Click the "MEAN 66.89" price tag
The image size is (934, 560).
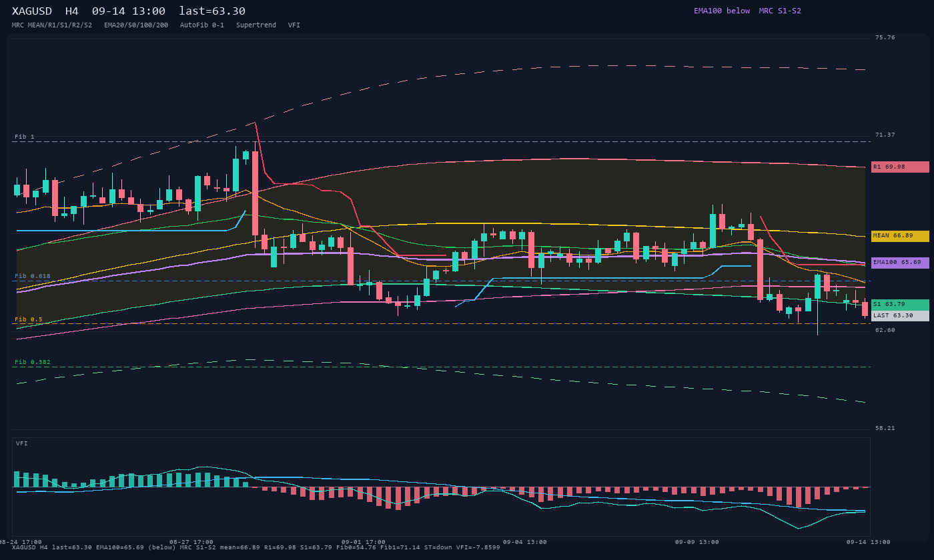[900, 236]
